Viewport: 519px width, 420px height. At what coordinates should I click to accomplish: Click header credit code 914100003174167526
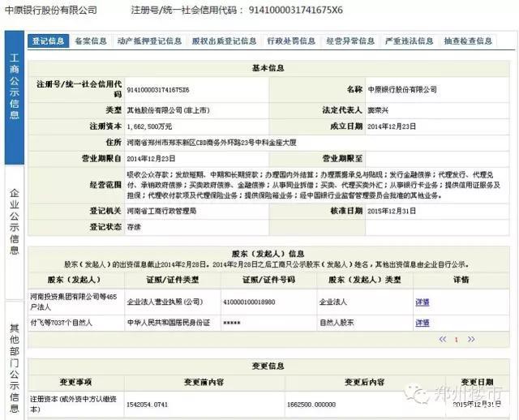(295, 11)
